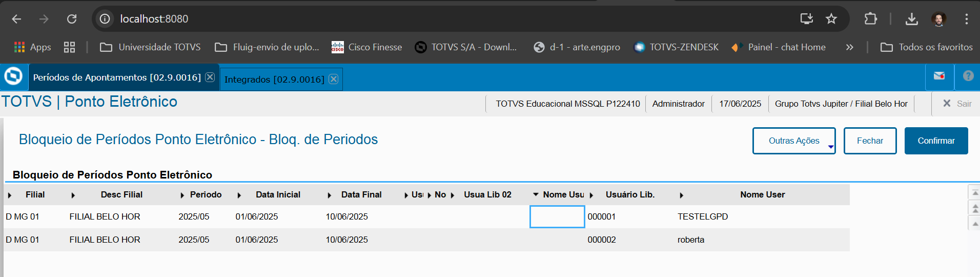The height and width of the screenshot is (277, 980).
Task: Open the mail notifications icon
Action: tap(940, 76)
